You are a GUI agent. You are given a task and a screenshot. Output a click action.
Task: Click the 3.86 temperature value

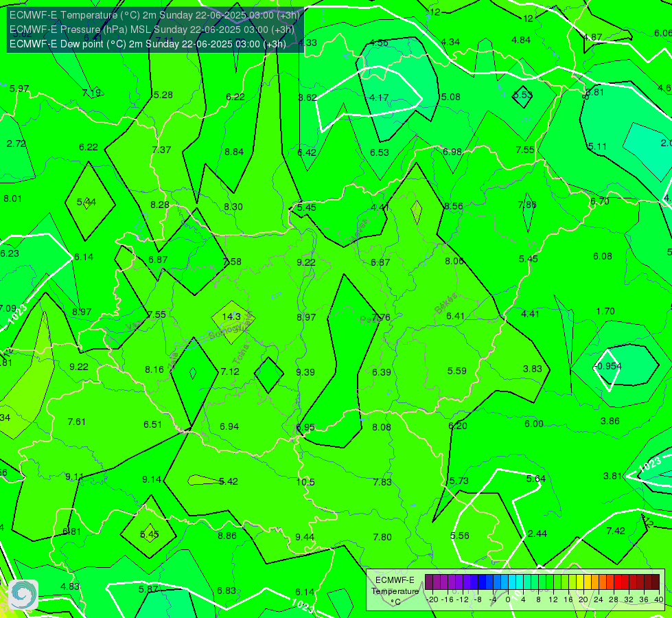(x=610, y=421)
